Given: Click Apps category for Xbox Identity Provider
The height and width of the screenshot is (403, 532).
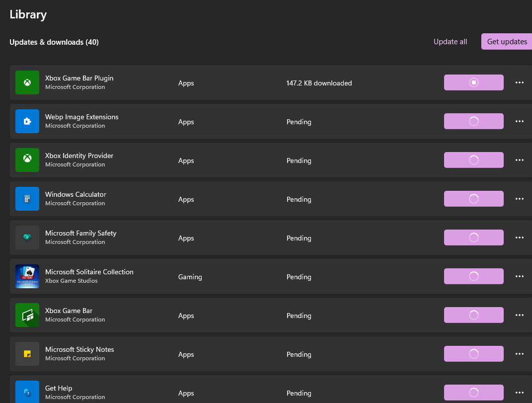Looking at the screenshot, I should (x=186, y=161).
